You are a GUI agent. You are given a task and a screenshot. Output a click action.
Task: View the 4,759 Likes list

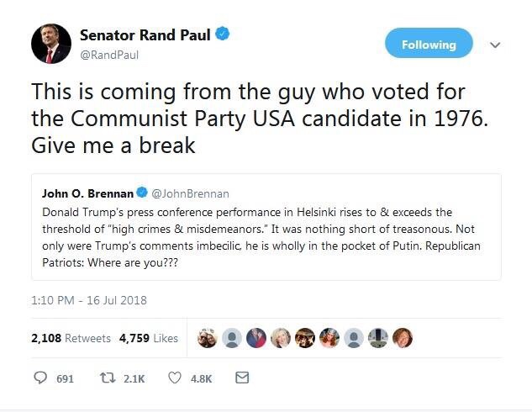pyautogui.click(x=148, y=338)
